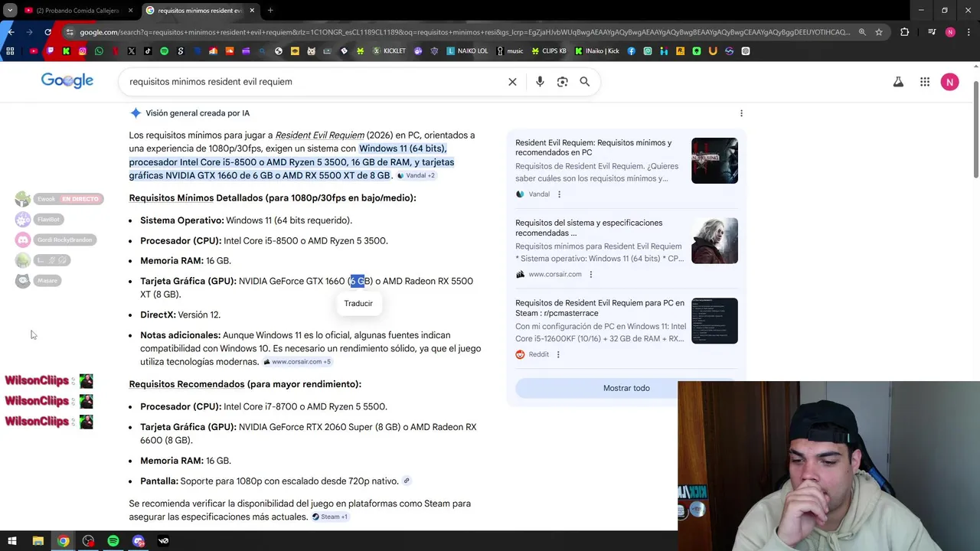Viewport: 980px width, 551px height.
Task: Zoom indicator icon in address bar
Action: (x=862, y=32)
